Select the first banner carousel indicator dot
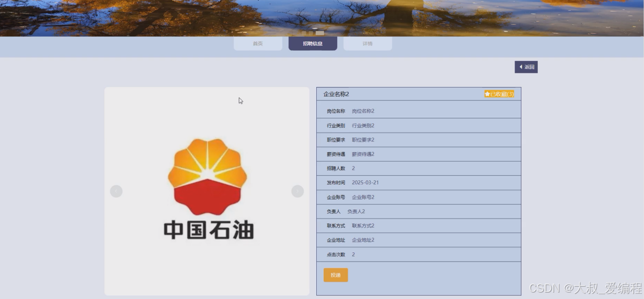 click(x=303, y=33)
